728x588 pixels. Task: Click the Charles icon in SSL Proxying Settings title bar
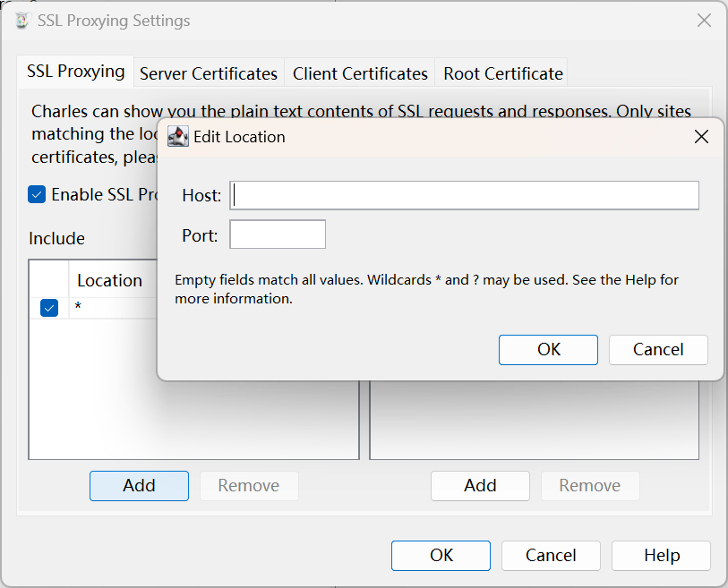(22, 21)
